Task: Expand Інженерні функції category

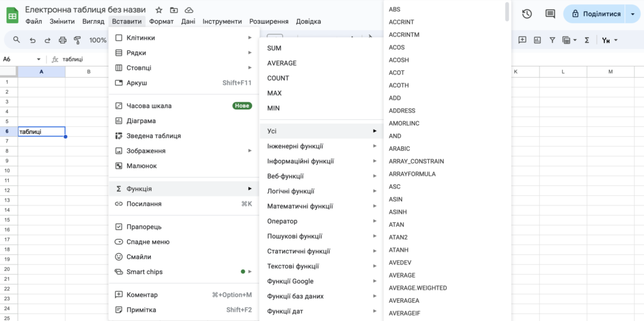Action: (x=321, y=146)
